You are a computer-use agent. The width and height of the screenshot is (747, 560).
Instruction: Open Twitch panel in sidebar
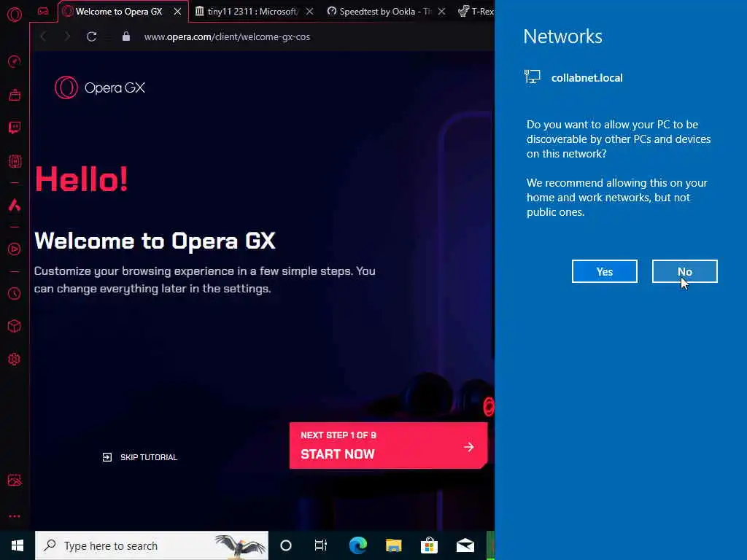coord(15,128)
